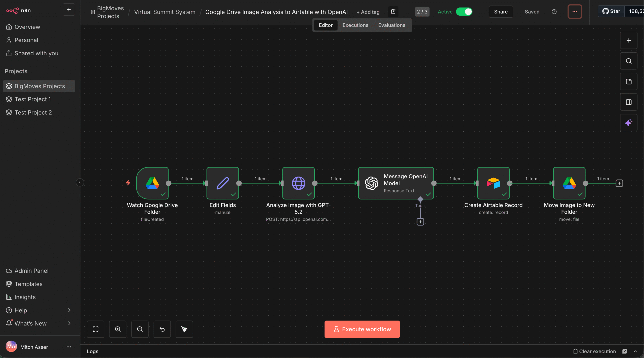Open the workflow history clock icon
This screenshot has height=358, width=644.
coord(554,12)
